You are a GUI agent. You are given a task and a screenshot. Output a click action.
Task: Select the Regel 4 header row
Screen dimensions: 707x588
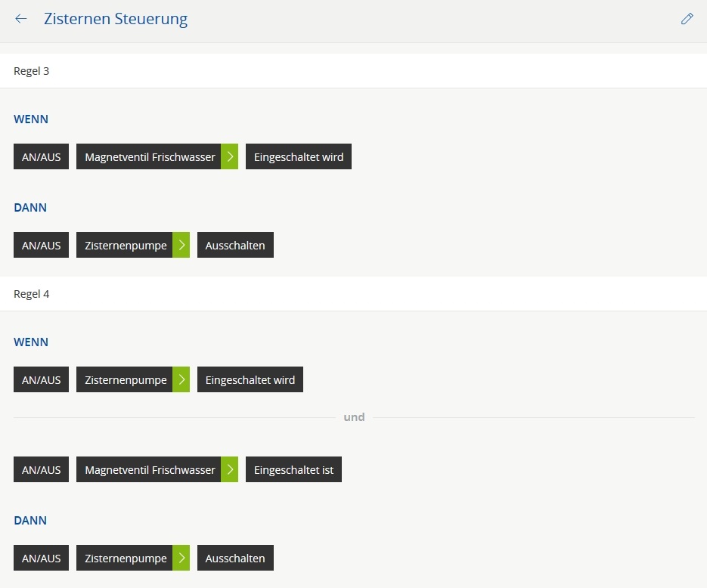[x=353, y=294]
